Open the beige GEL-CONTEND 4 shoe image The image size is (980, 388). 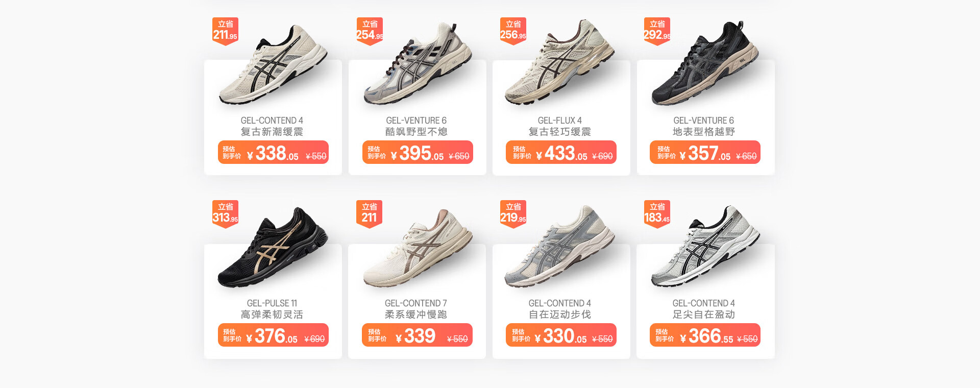point(274,64)
